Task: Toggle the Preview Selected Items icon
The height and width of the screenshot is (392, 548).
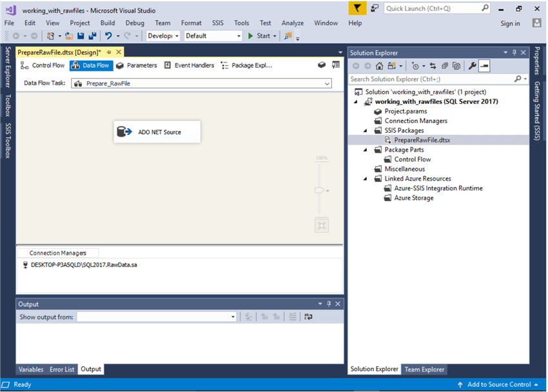Action: tap(484, 66)
